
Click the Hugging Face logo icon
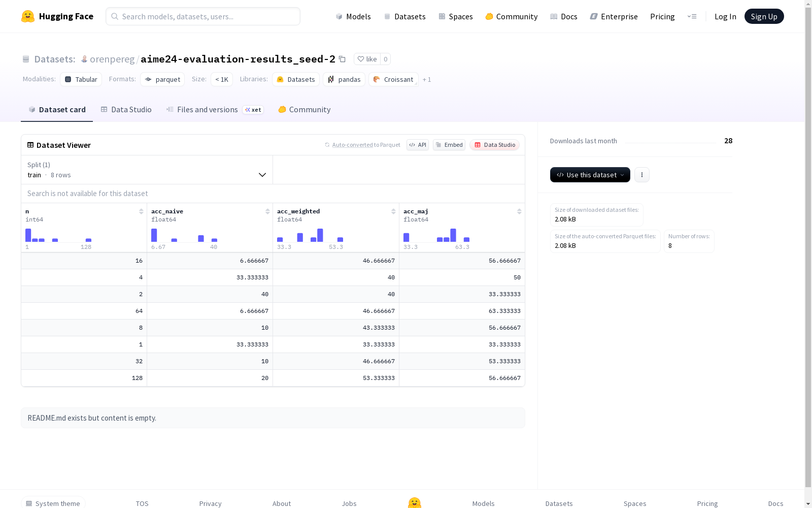tap(28, 16)
